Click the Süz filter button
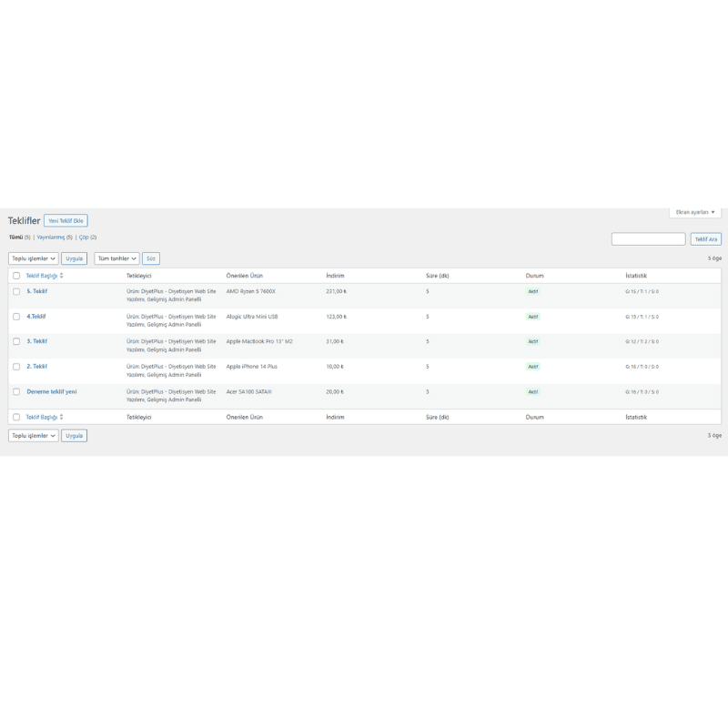Viewport: 728px width, 728px height. coord(151,258)
